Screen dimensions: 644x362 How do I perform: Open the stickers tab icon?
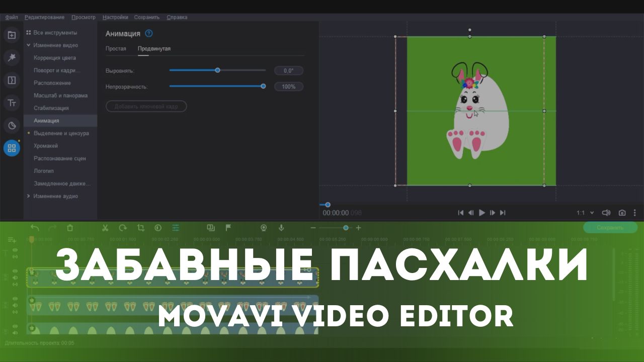[x=12, y=126]
